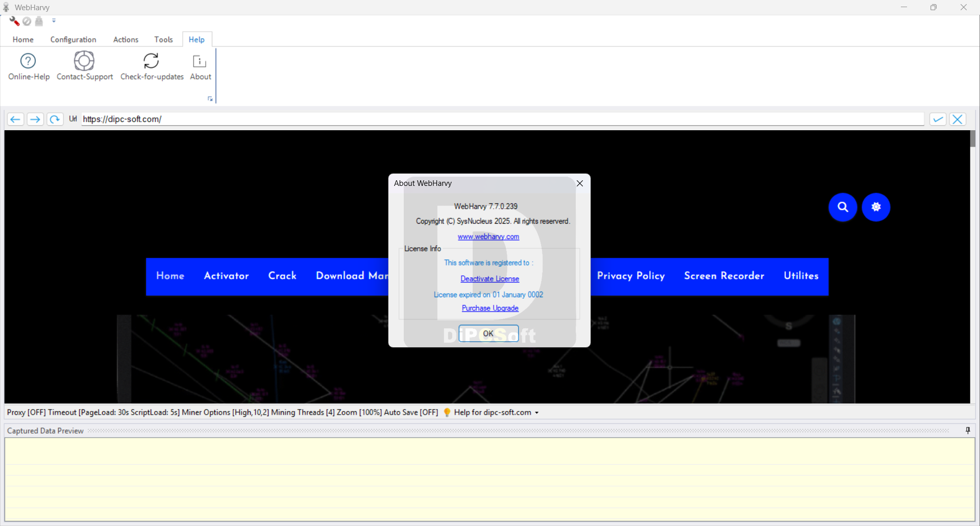Screen dimensions: 980x526
Task: Click the License expired on 01 January 0002 text
Action: pos(488,295)
